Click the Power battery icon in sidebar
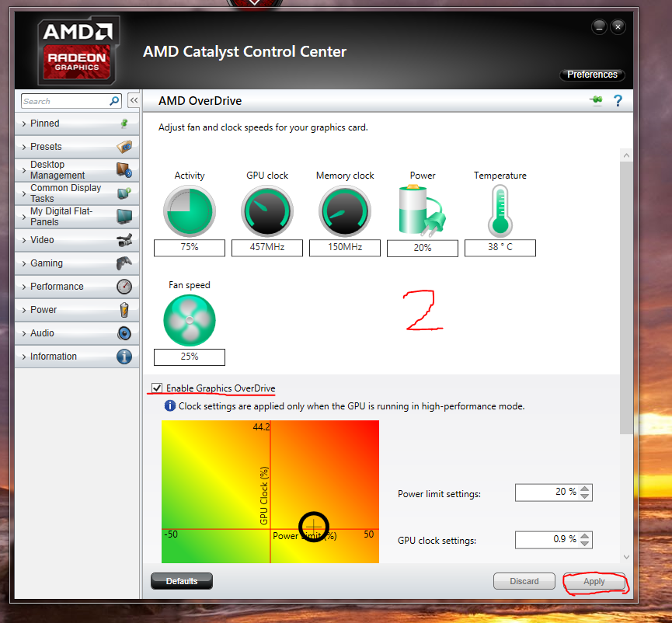Screen dimensions: 672x623 124,310
